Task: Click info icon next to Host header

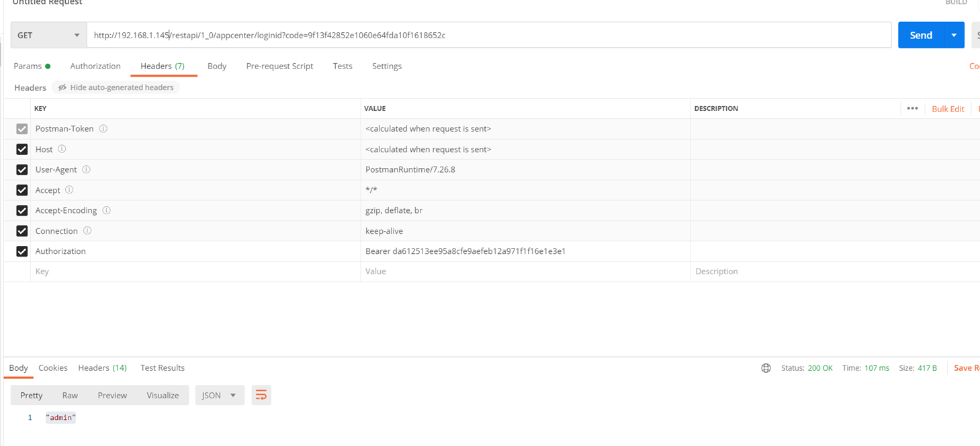Action: point(62,149)
